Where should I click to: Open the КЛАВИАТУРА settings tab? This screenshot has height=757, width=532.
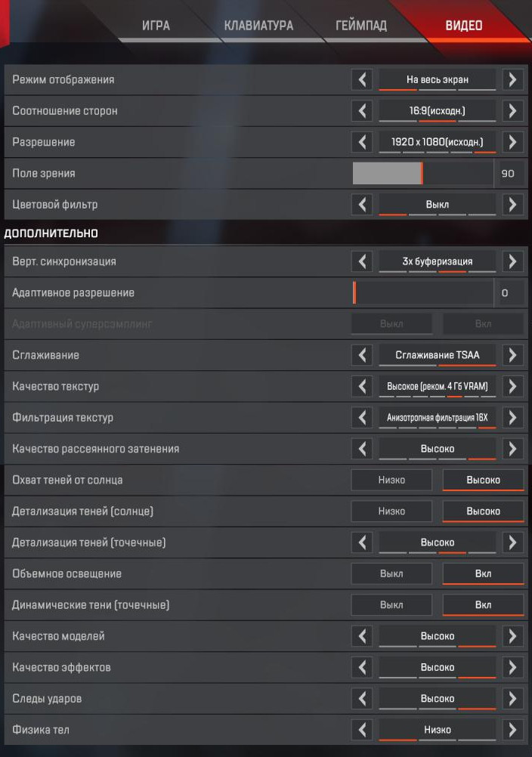click(x=258, y=24)
